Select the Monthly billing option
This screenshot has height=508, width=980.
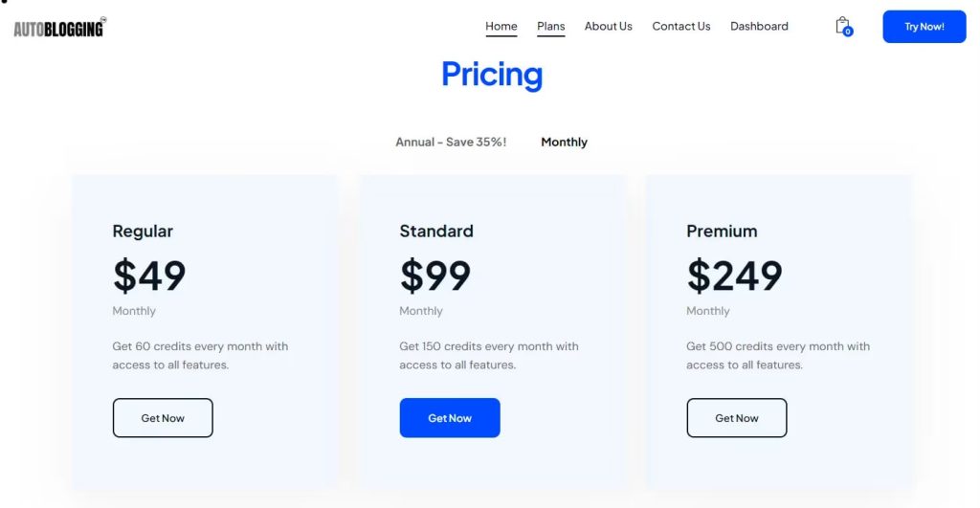564,143
